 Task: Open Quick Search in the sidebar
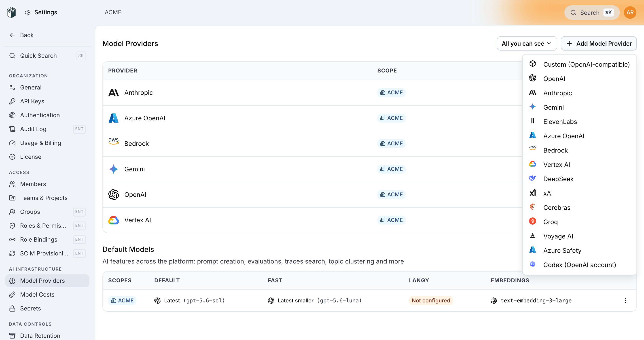(x=47, y=55)
